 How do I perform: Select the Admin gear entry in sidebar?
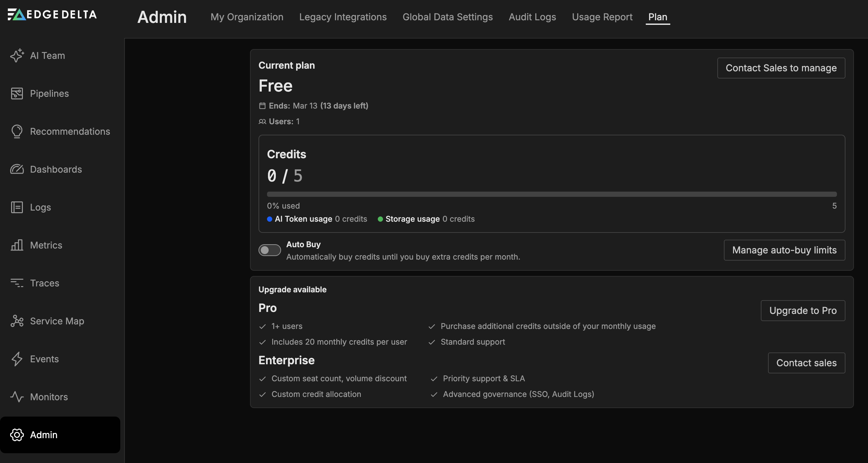coord(17,435)
